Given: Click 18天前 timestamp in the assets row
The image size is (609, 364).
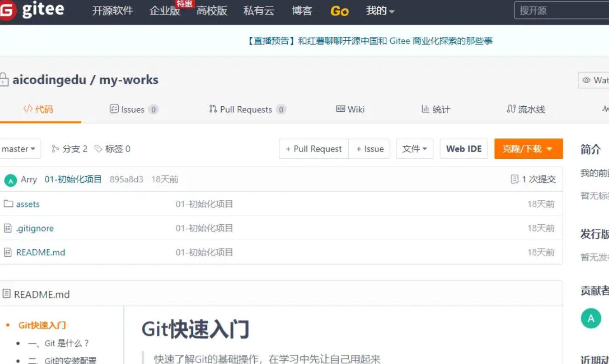Looking at the screenshot, I should tap(541, 204).
